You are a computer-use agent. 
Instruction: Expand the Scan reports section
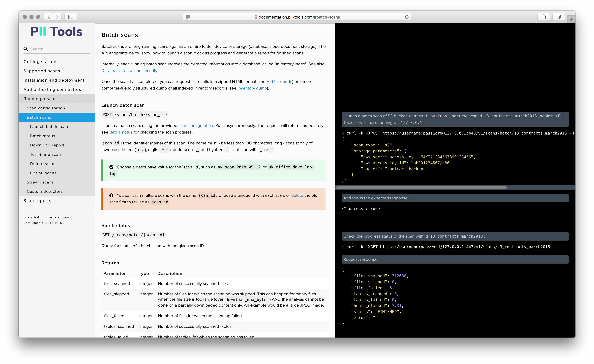[37, 200]
